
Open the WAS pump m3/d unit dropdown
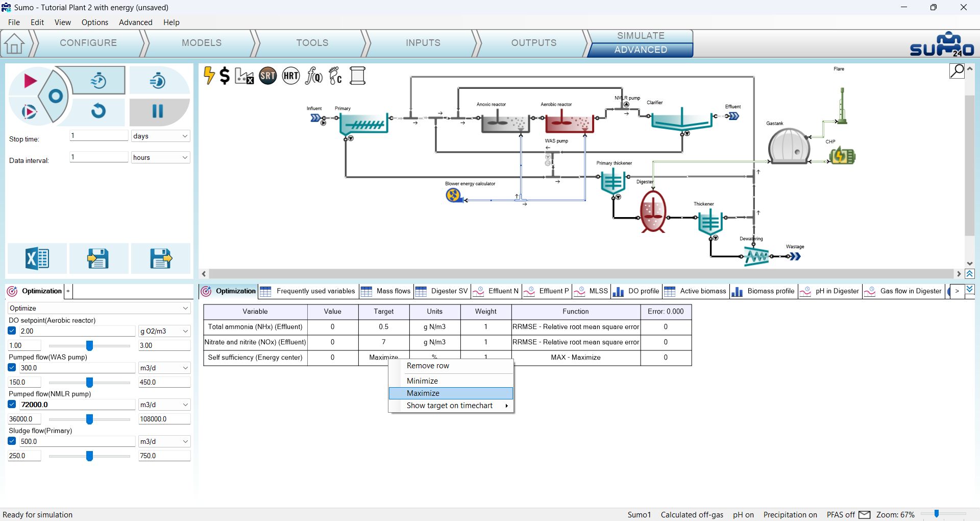tap(164, 368)
